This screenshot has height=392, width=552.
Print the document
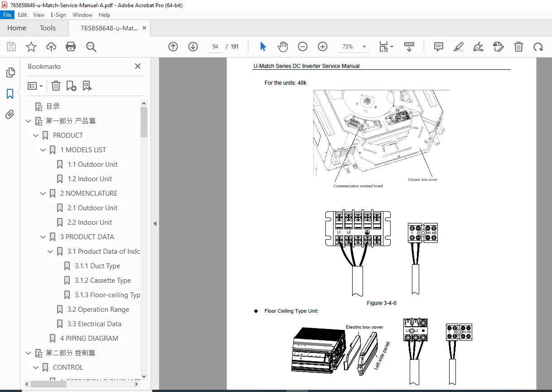pyautogui.click(x=71, y=47)
